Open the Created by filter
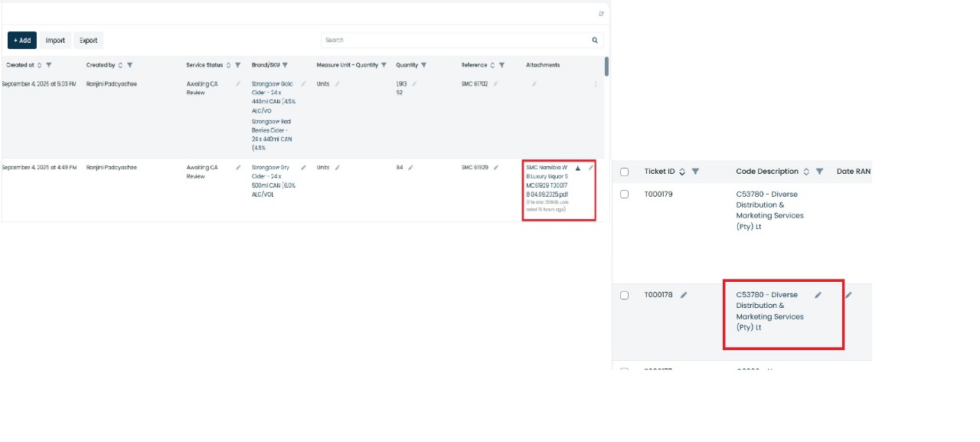The image size is (980, 442). click(130, 65)
